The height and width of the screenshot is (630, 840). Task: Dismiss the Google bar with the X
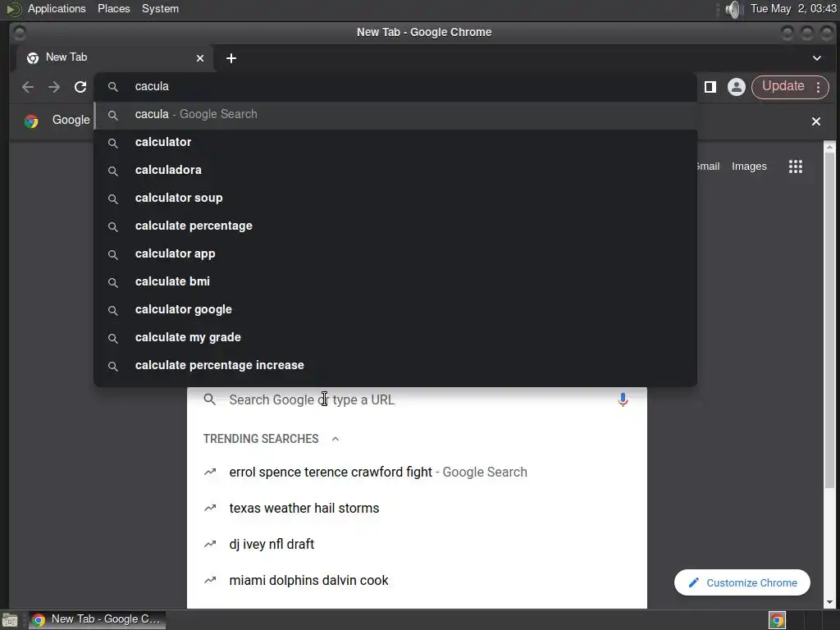pos(816,121)
